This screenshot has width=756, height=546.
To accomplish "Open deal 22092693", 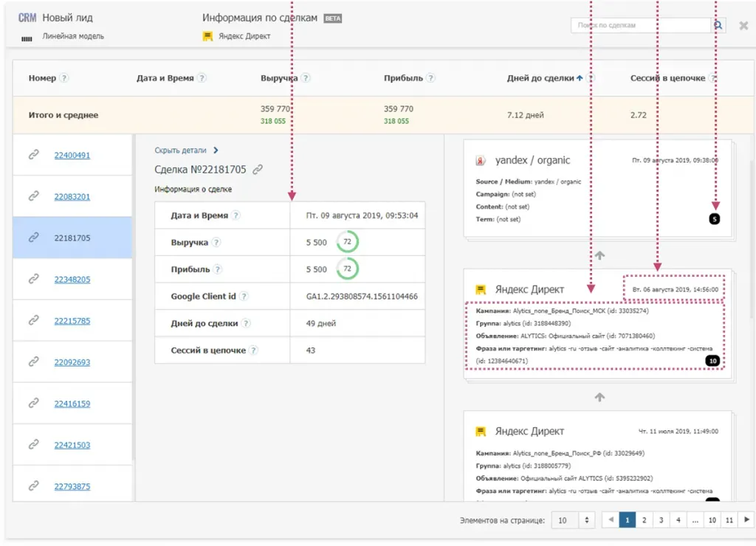I will coord(72,362).
